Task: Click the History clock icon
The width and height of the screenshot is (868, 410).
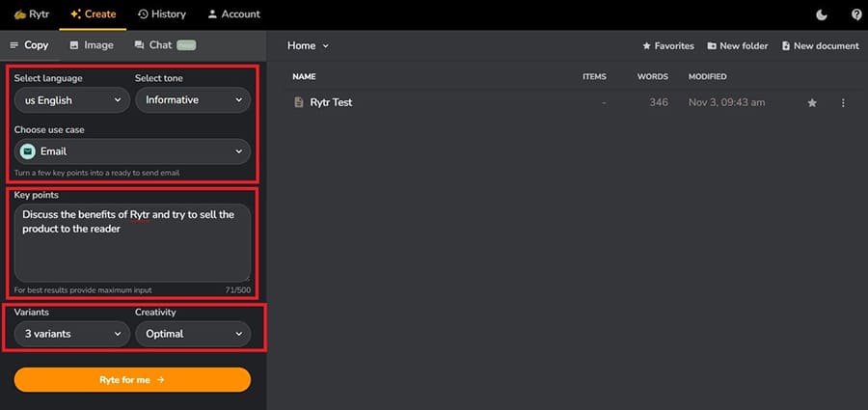Action: pos(143,14)
